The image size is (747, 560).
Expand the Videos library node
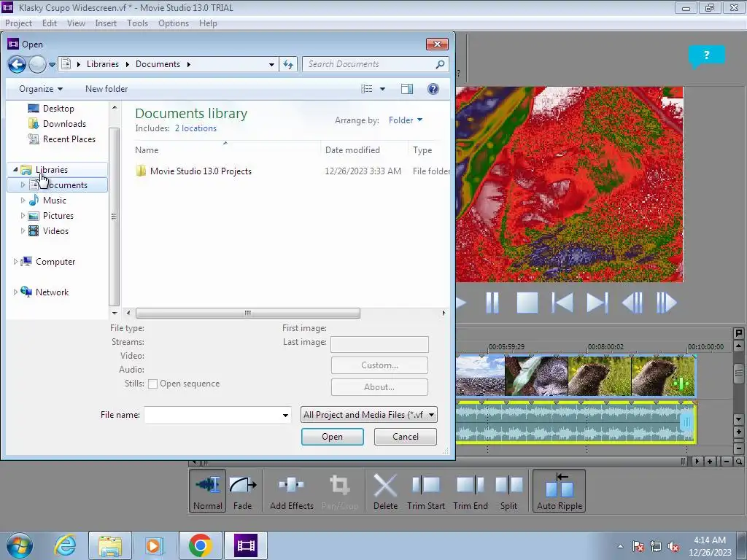point(23,231)
